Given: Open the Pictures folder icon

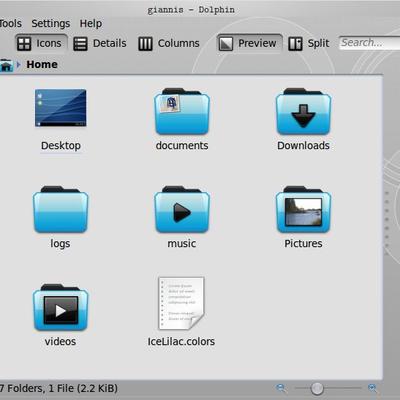Looking at the screenshot, I should pyautogui.click(x=303, y=209).
